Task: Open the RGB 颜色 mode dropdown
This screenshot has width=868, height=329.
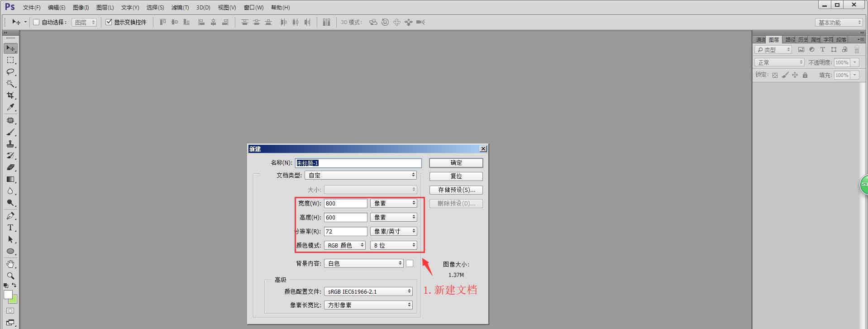Action: coord(345,245)
